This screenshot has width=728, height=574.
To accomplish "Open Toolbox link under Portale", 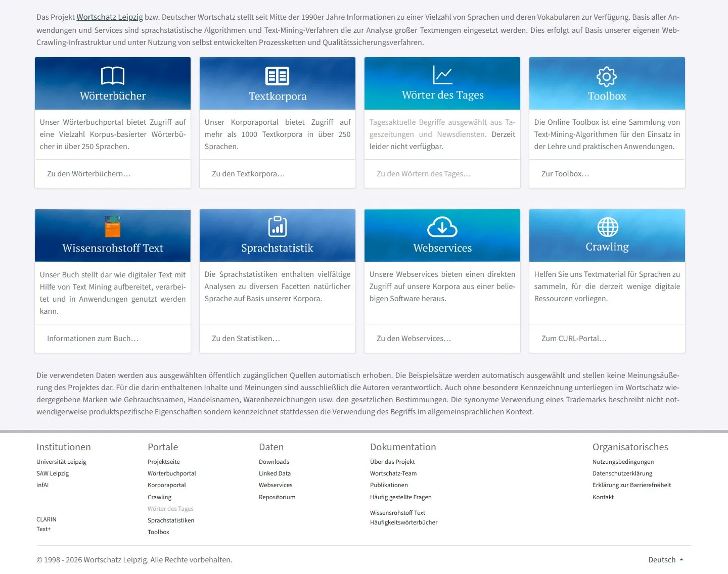I will click(x=158, y=532).
